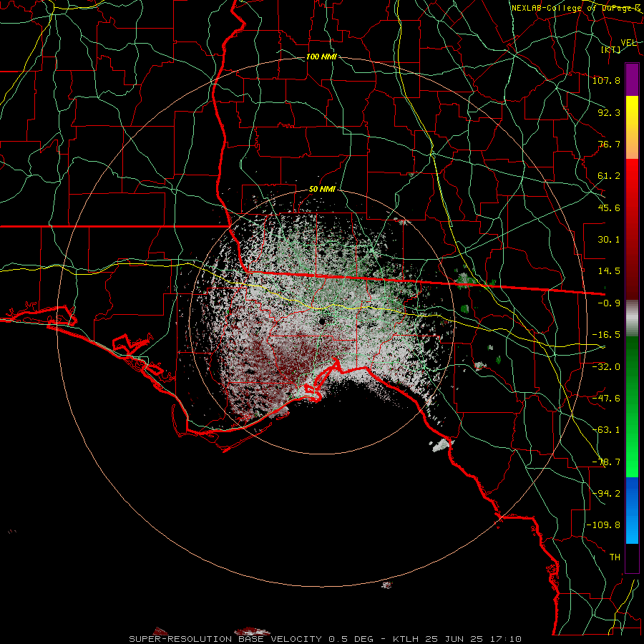Select the red segment of velocity color bar
Screen dimensions: 644x644
pyautogui.click(x=632, y=229)
